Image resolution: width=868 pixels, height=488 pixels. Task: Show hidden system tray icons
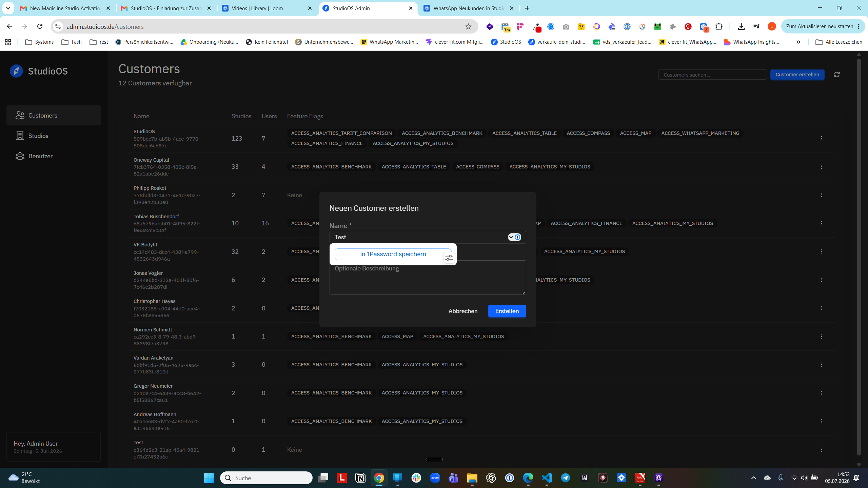point(753,478)
